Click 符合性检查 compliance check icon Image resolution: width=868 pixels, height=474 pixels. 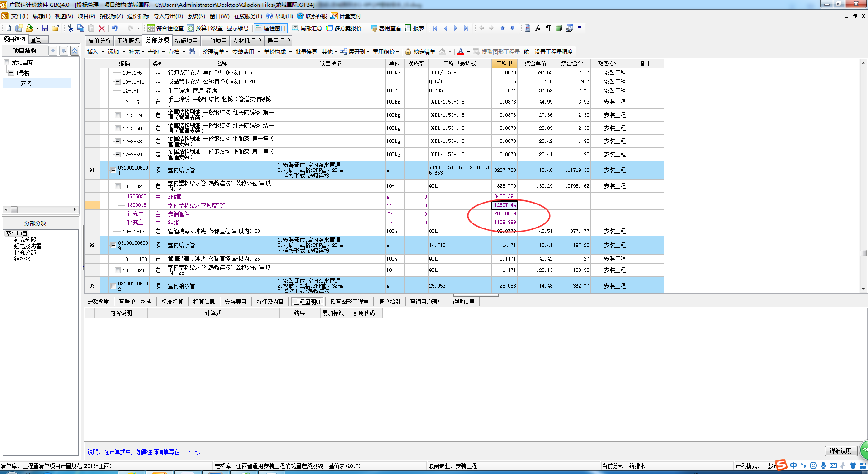(x=165, y=28)
